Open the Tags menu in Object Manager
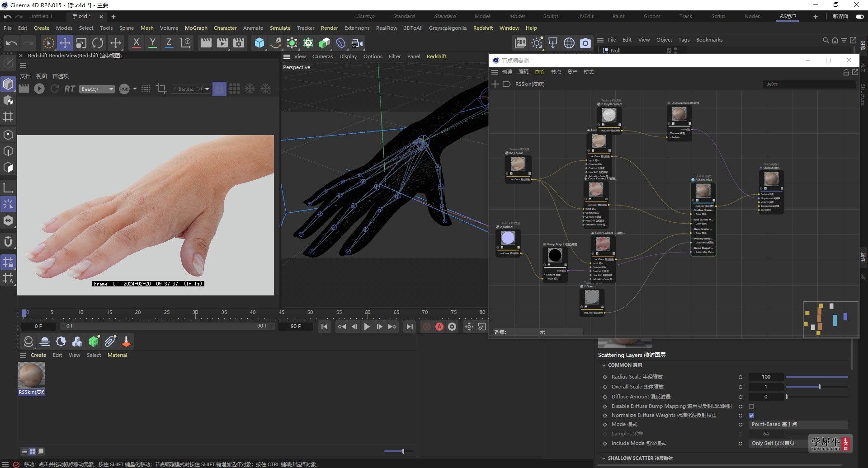The width and height of the screenshot is (868, 468). coord(684,40)
